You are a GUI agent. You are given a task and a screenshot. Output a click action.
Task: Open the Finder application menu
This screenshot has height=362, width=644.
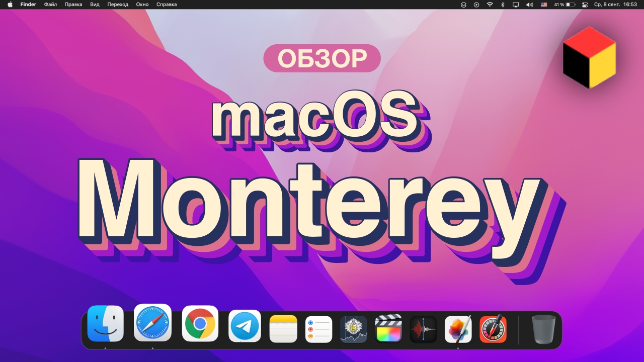[x=28, y=5]
